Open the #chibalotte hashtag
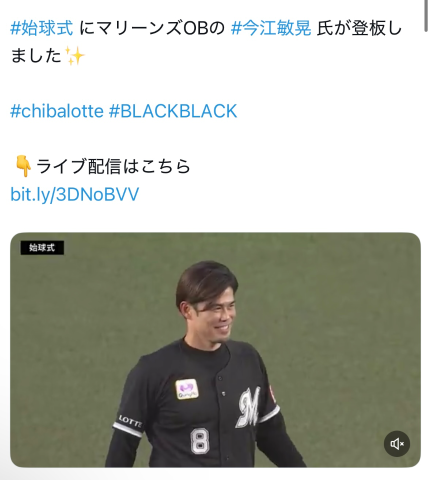 [57, 111]
